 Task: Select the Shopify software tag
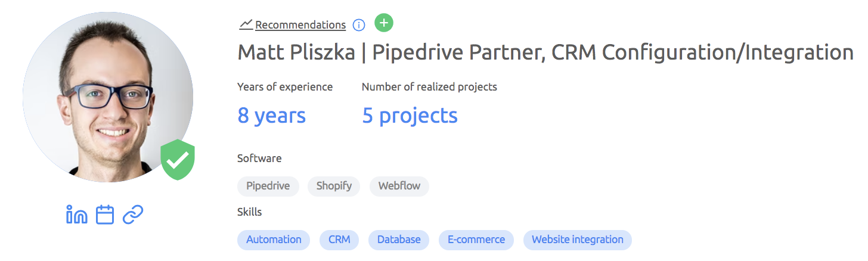coord(334,186)
